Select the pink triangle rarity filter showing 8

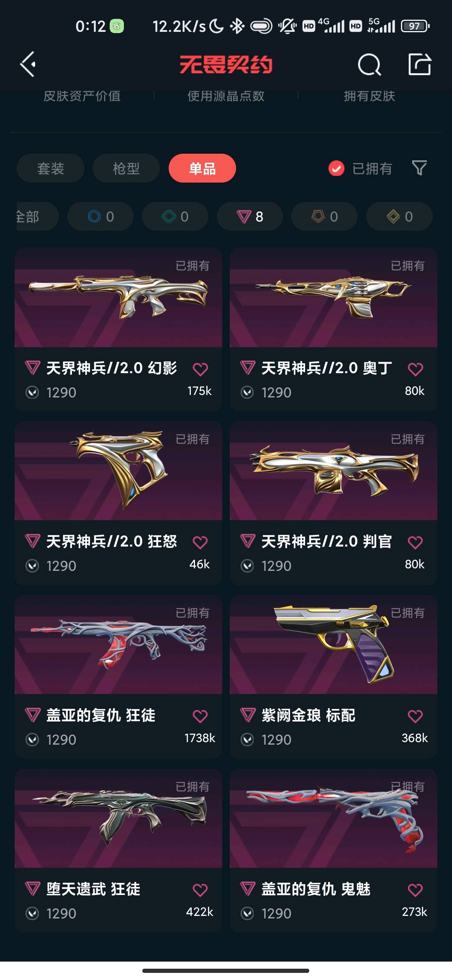250,217
